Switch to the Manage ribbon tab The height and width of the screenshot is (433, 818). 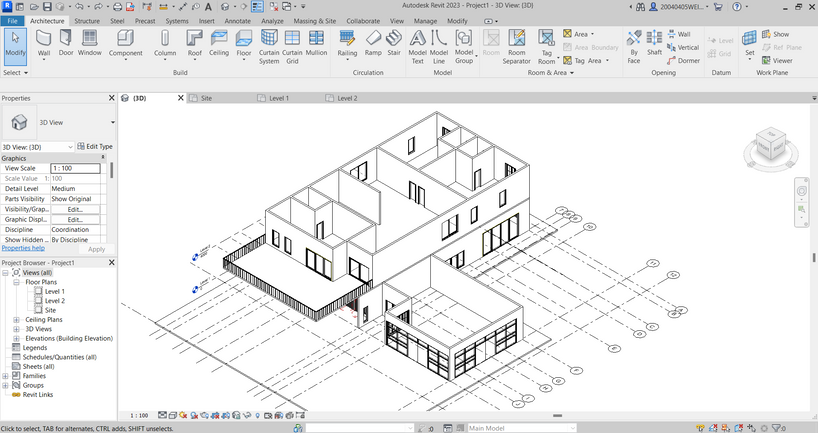pyautogui.click(x=425, y=21)
